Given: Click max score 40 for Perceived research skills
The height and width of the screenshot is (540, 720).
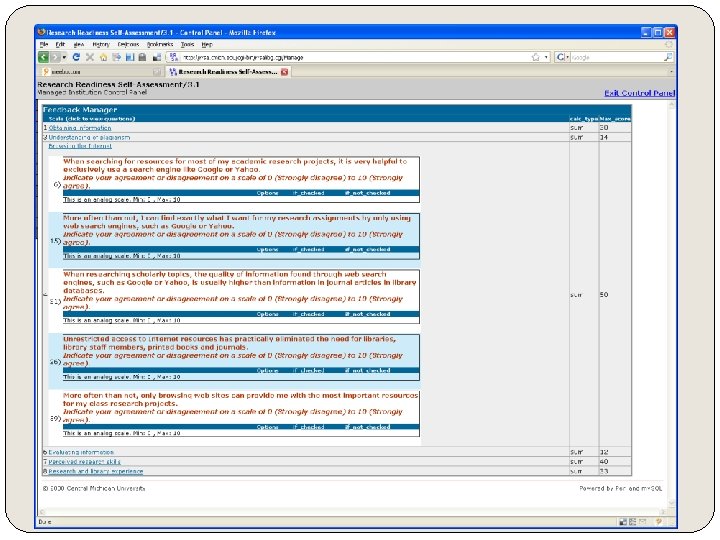Looking at the screenshot, I should tap(604, 461).
